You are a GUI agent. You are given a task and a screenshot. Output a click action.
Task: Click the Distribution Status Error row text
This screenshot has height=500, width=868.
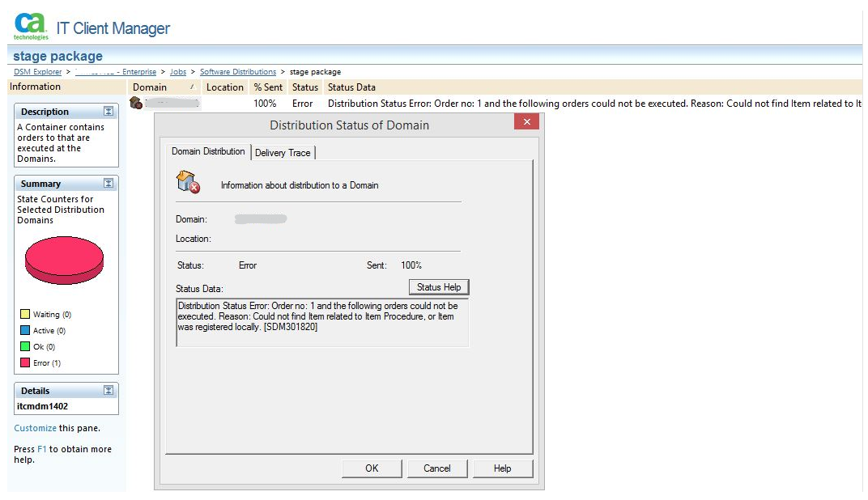(594, 104)
